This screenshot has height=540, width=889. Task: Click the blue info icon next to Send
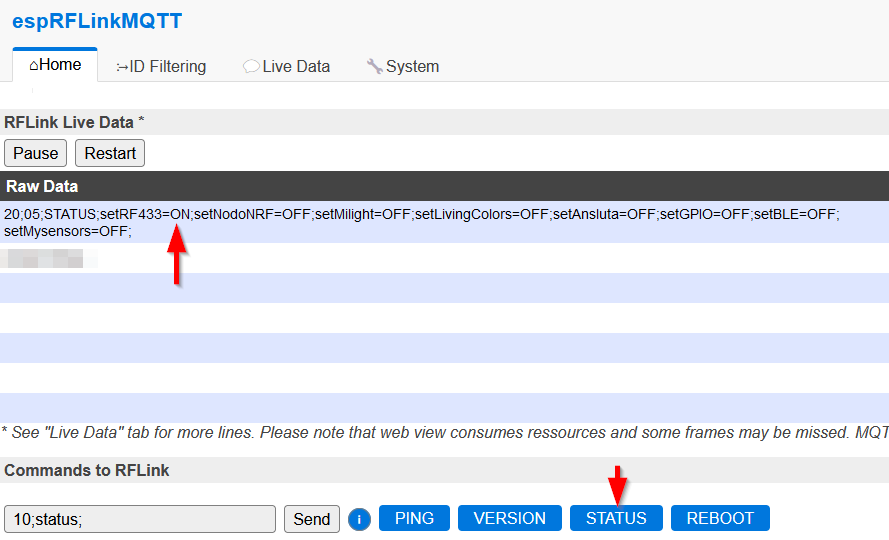[x=359, y=519]
